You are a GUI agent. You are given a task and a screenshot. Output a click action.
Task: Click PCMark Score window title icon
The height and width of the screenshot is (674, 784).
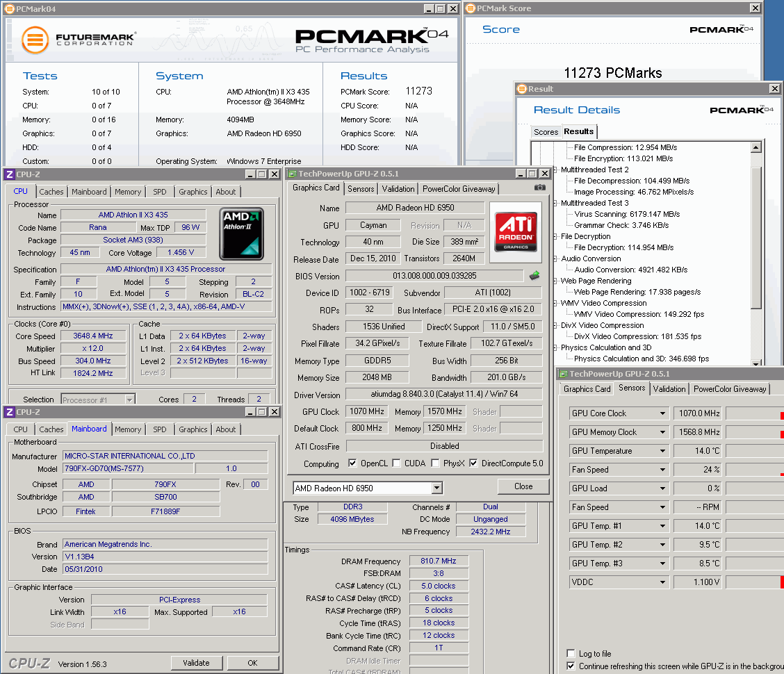click(x=470, y=8)
